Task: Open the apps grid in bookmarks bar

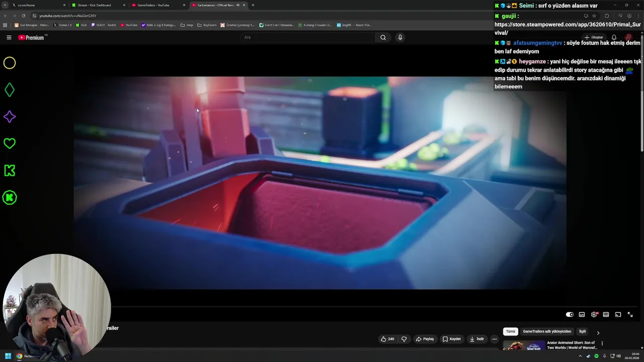Action: coord(5,25)
